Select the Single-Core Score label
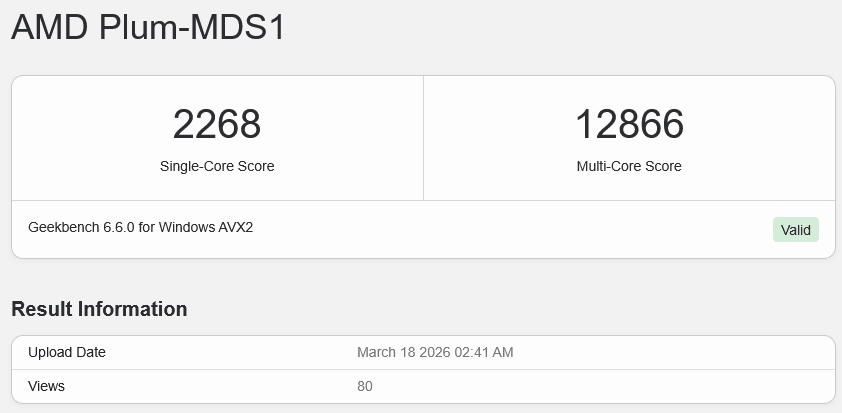Screen dimensions: 842x413 (x=217, y=166)
